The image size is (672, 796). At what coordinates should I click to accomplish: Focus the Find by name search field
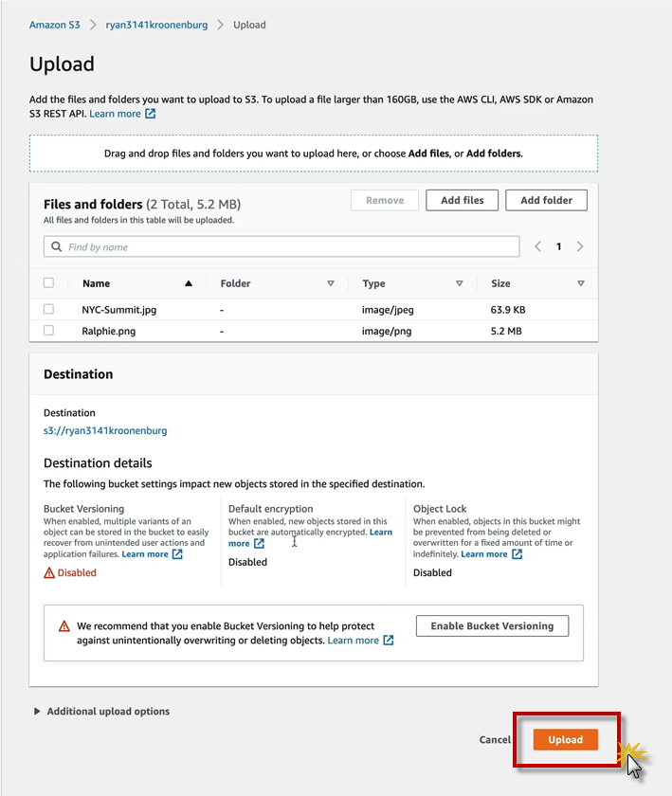pos(284,247)
